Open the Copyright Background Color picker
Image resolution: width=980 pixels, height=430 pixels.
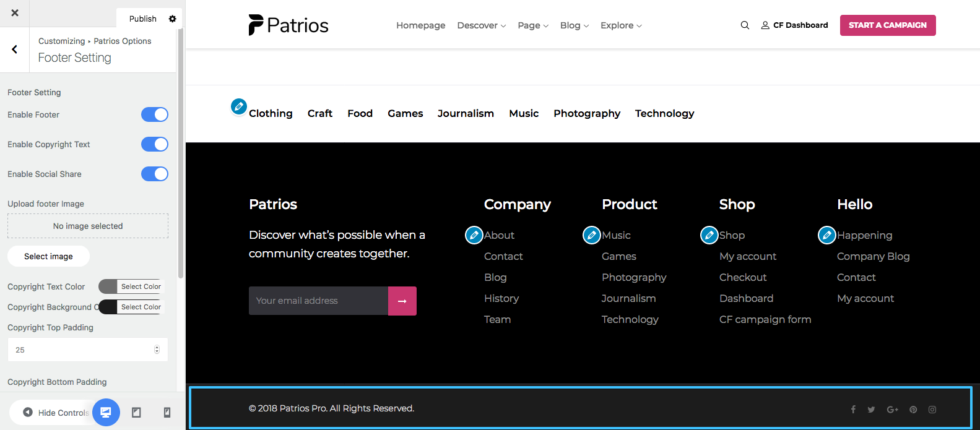click(x=131, y=307)
